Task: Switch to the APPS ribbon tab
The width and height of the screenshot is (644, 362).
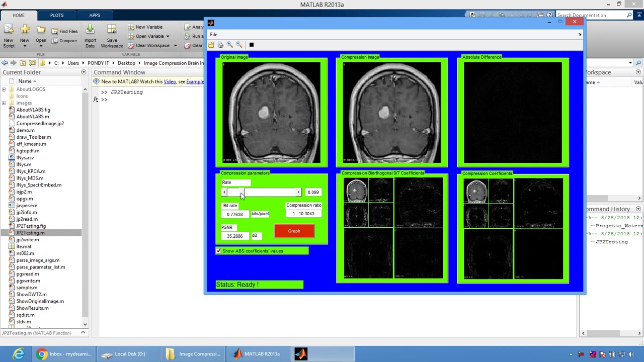Action: [95, 15]
